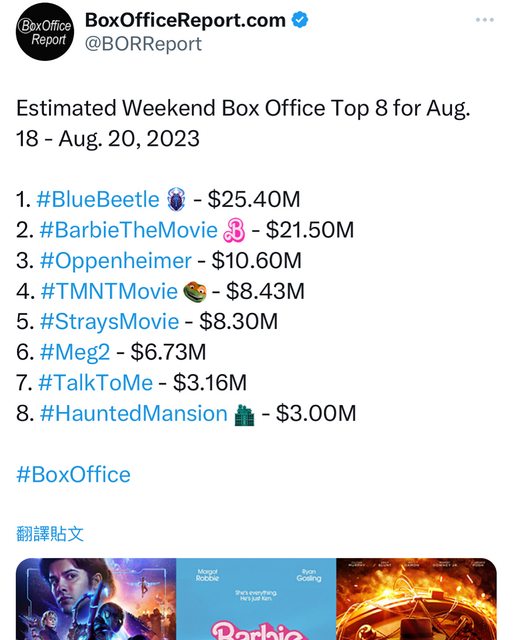Open the #StraysMovie hashtag

coord(109,322)
